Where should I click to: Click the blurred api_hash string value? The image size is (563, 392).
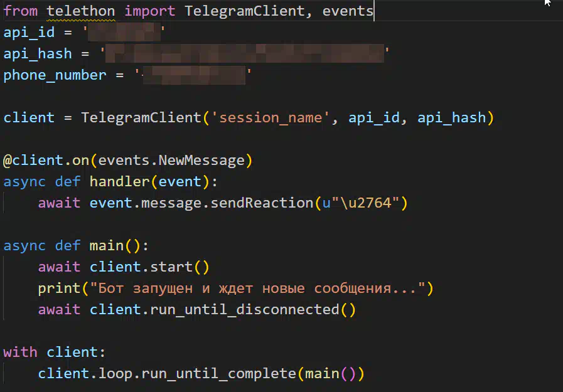[x=245, y=53]
